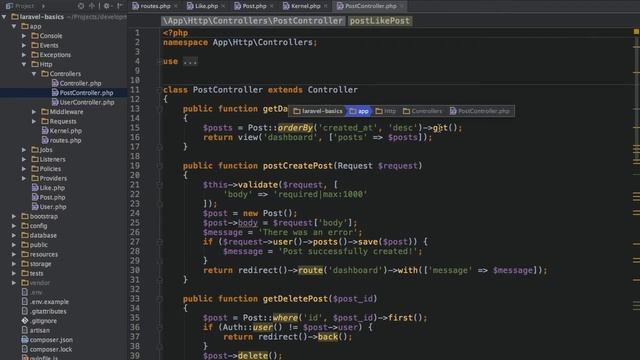This screenshot has width=640, height=360.
Task: Open the .env.example file
Action: 45,302
